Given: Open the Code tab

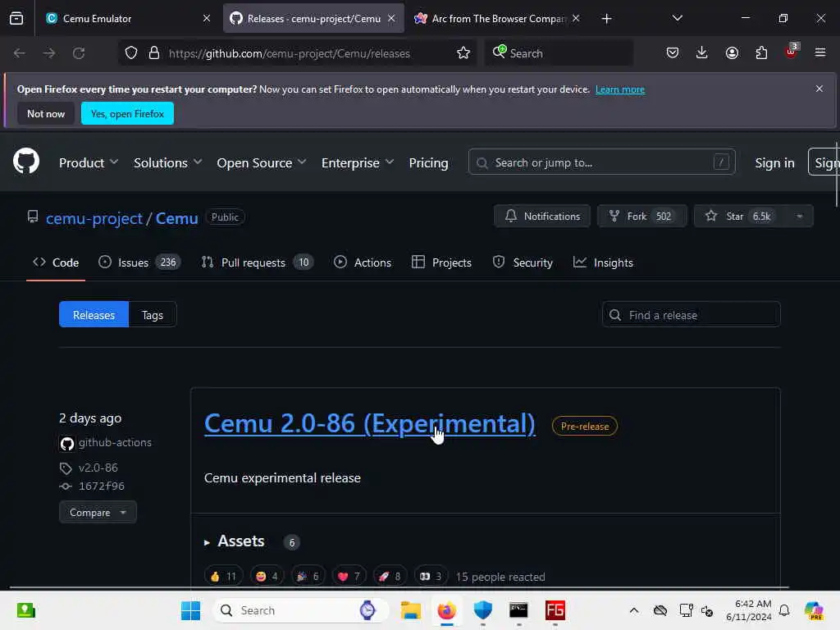Looking at the screenshot, I should coord(56,262).
